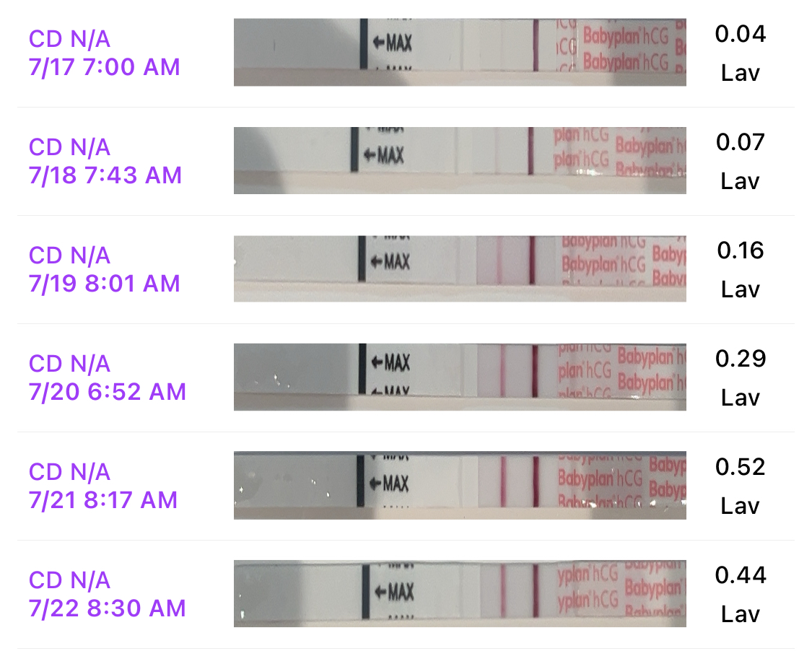Viewport: 812px width, 664px height.
Task: View the 7/21 test strip thumbnail
Action: coord(460,486)
